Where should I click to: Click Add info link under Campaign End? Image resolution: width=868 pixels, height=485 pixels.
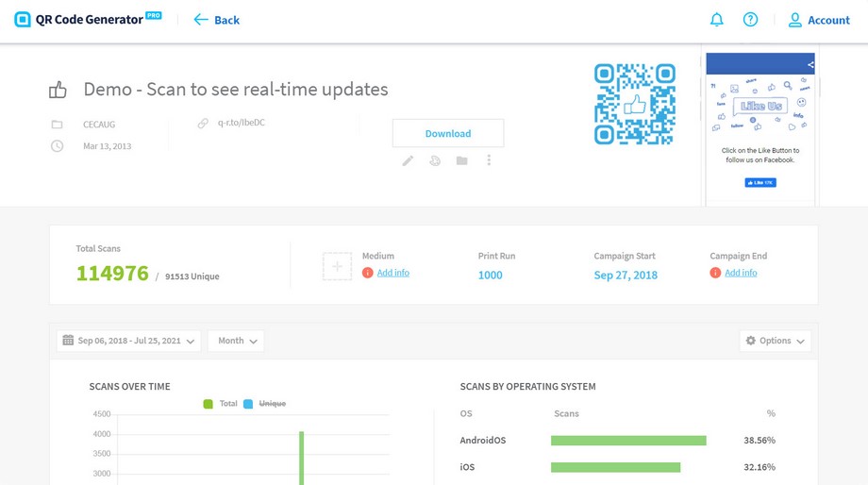741,273
